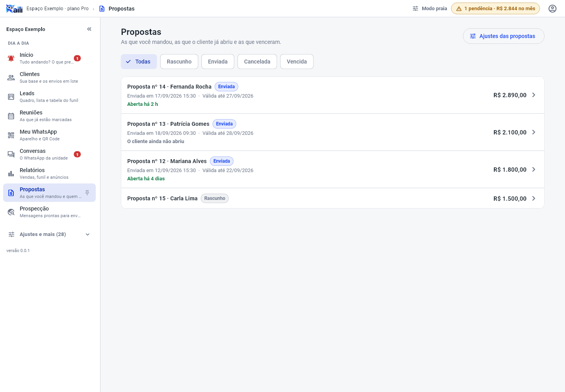The width and height of the screenshot is (565, 392).
Task: Click the red badge on Conversas
Action: (77, 154)
